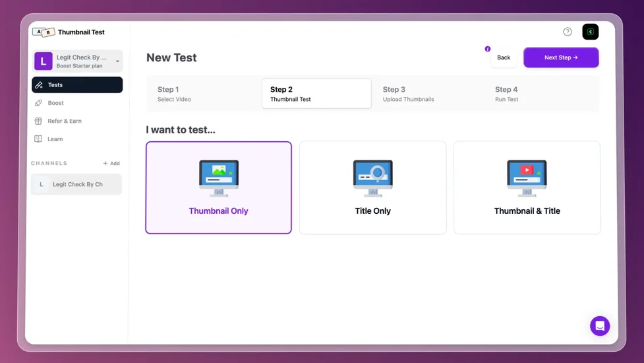
Task: Click the Learn book icon
Action: point(38,139)
